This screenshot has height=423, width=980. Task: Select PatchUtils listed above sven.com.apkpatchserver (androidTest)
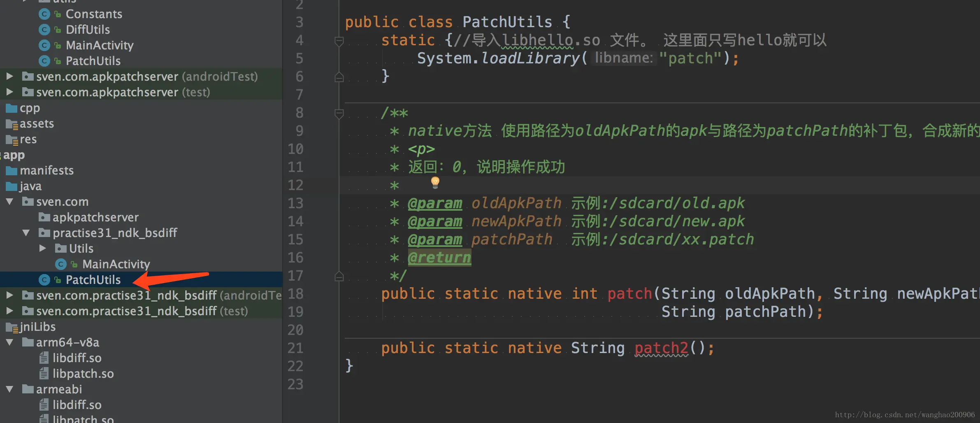tap(93, 61)
